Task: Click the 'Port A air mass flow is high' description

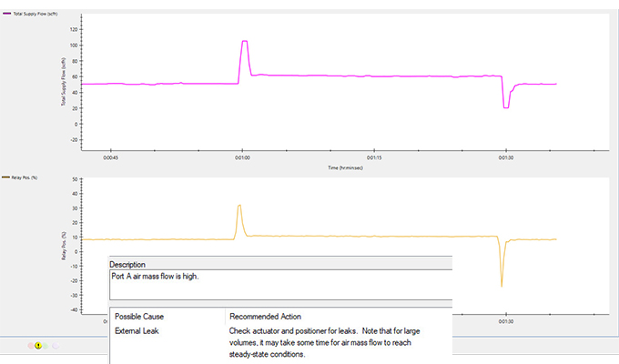Action: pos(156,277)
